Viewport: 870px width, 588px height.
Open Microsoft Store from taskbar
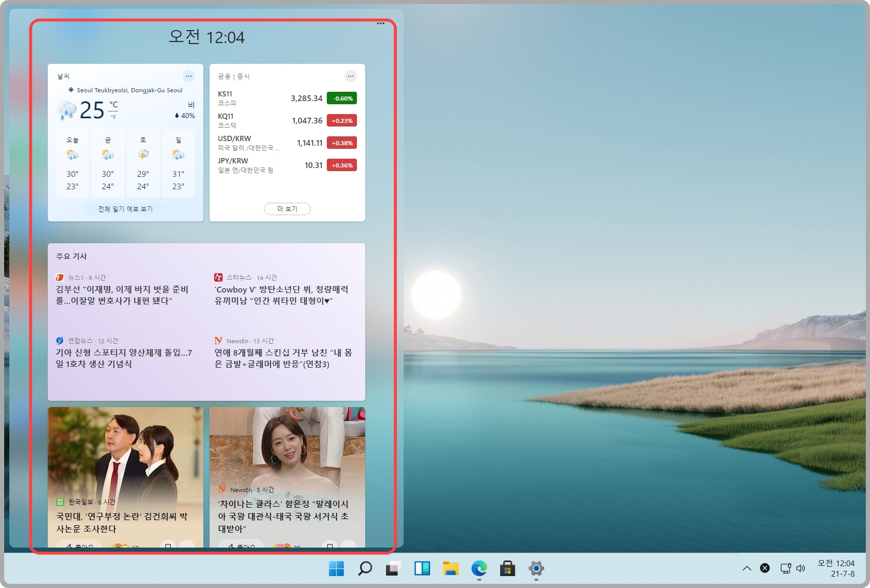point(507,569)
